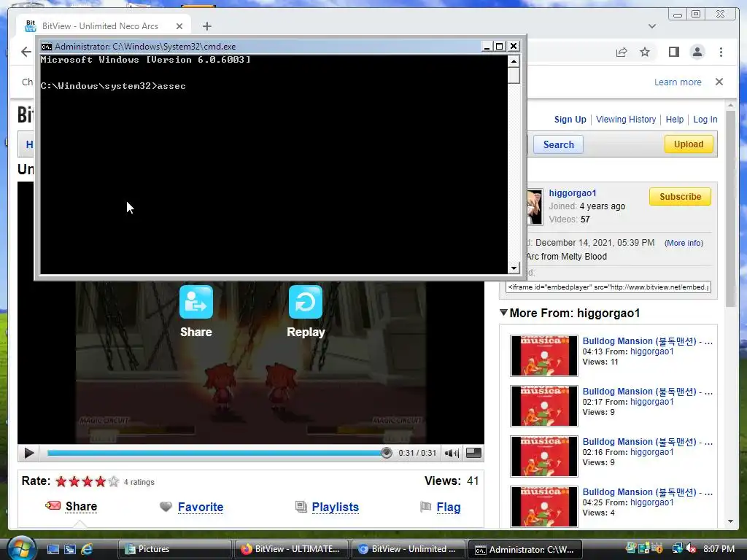Click the 8:07 PM taskbar clock
Viewport: 747px width, 560px height.
pos(719,549)
